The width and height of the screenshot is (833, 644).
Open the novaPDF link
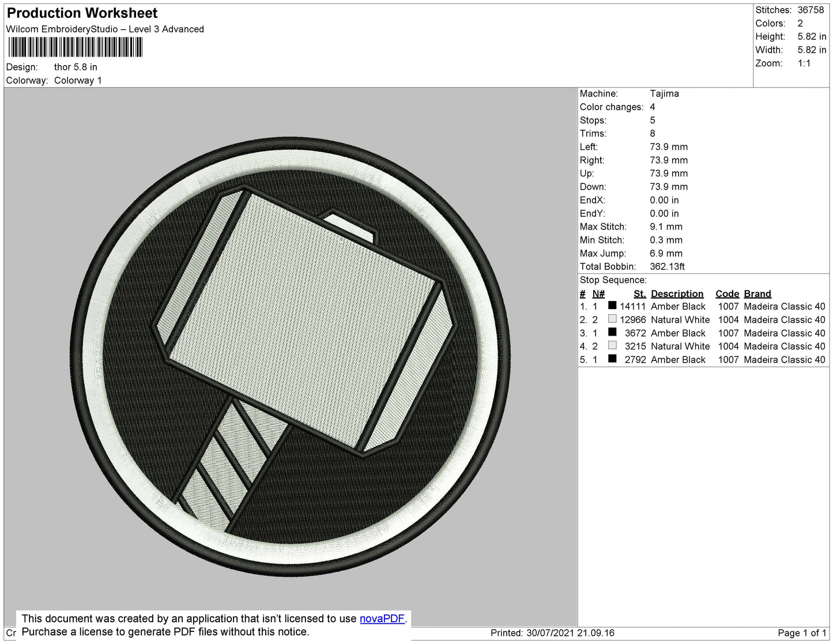tap(382, 619)
